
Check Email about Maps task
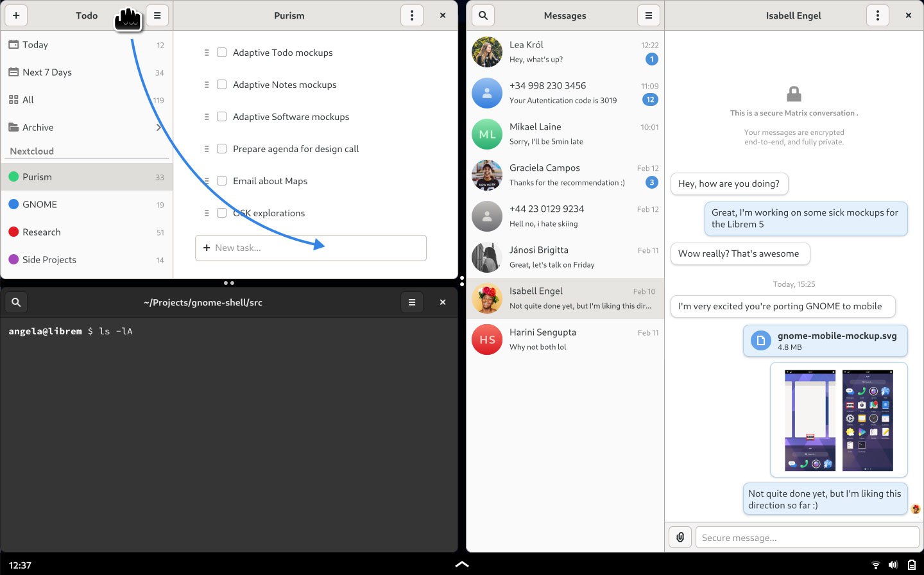(222, 181)
